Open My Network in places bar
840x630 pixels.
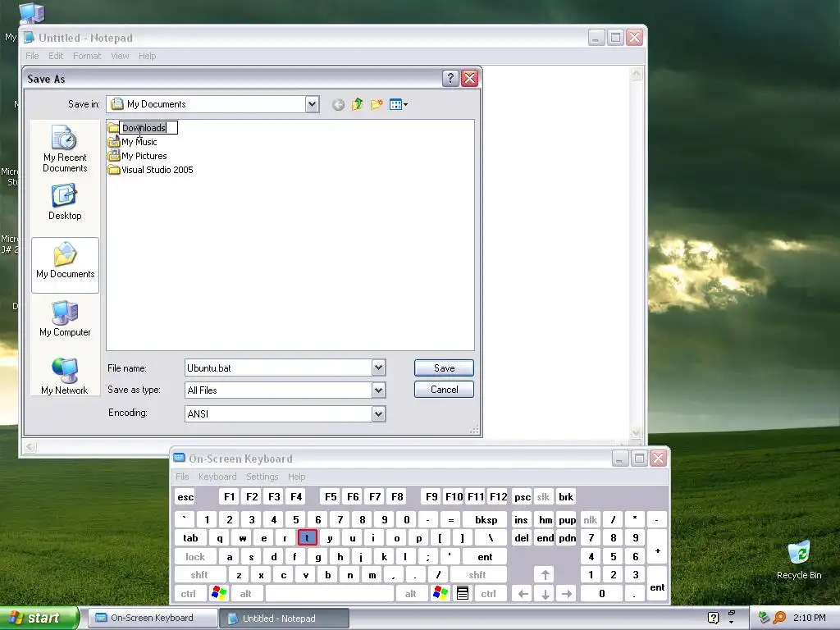pos(65,377)
